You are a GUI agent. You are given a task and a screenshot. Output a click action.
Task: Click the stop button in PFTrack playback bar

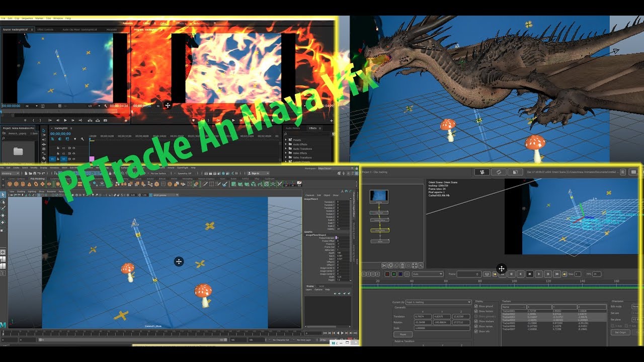pyautogui.click(x=530, y=274)
